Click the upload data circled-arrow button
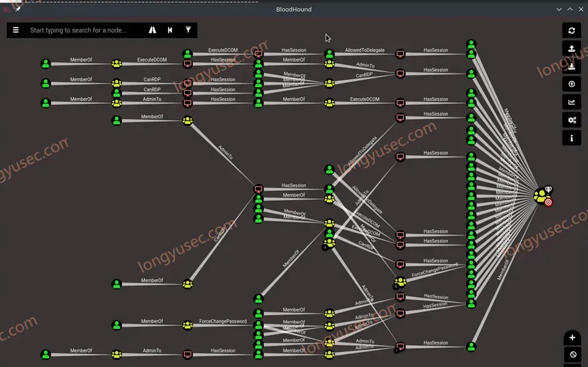Image resolution: width=588 pixels, height=367 pixels. click(572, 84)
